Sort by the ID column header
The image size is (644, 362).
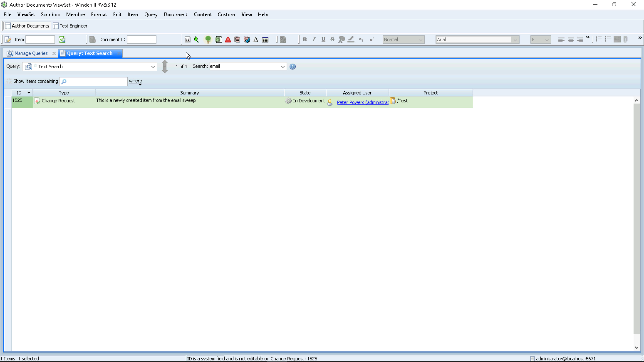point(22,93)
